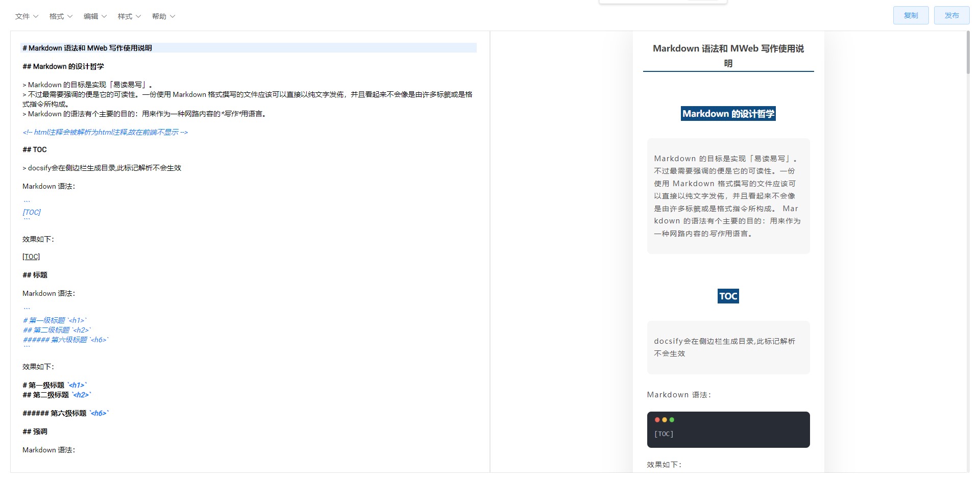Image resolution: width=980 pixels, height=483 pixels.
Task: Expand the 编辑 dropdown
Action: click(x=95, y=16)
